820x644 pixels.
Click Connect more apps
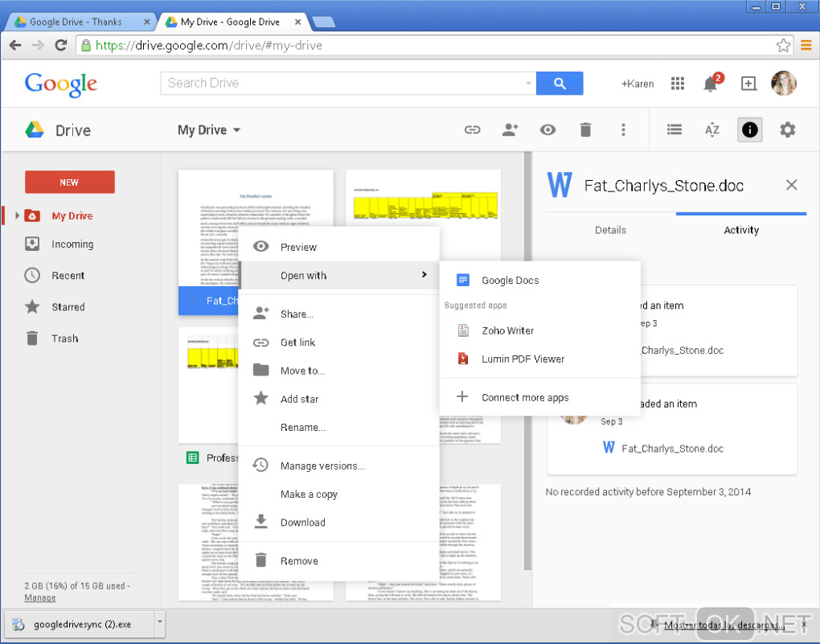click(540, 397)
